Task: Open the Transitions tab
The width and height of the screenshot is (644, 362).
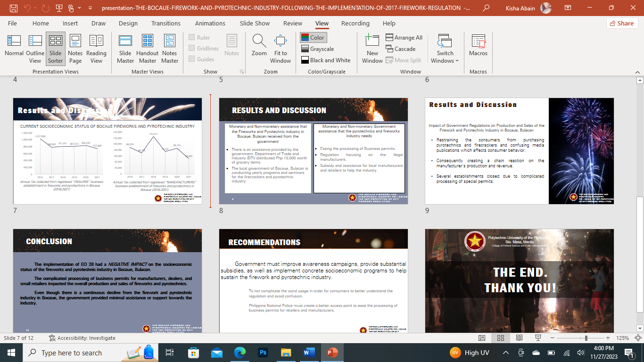Action: [165, 23]
